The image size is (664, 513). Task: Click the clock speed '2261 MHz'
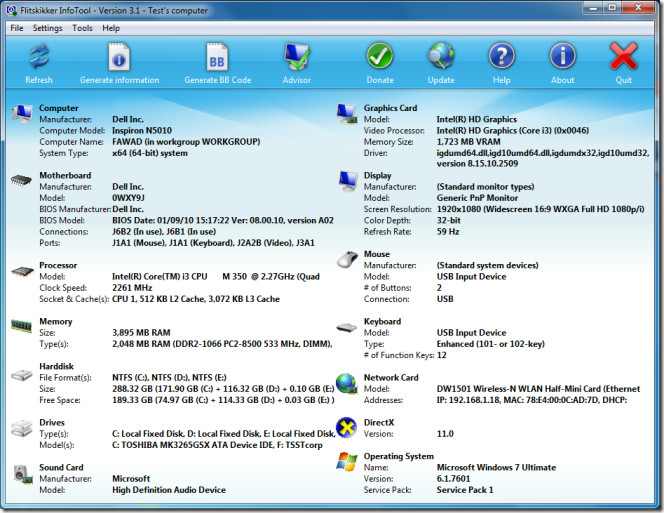coord(132,288)
